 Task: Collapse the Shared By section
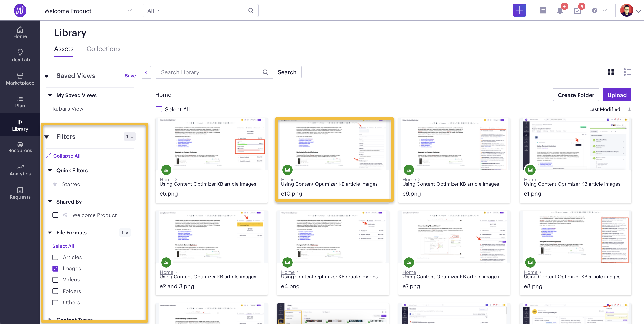pos(50,201)
